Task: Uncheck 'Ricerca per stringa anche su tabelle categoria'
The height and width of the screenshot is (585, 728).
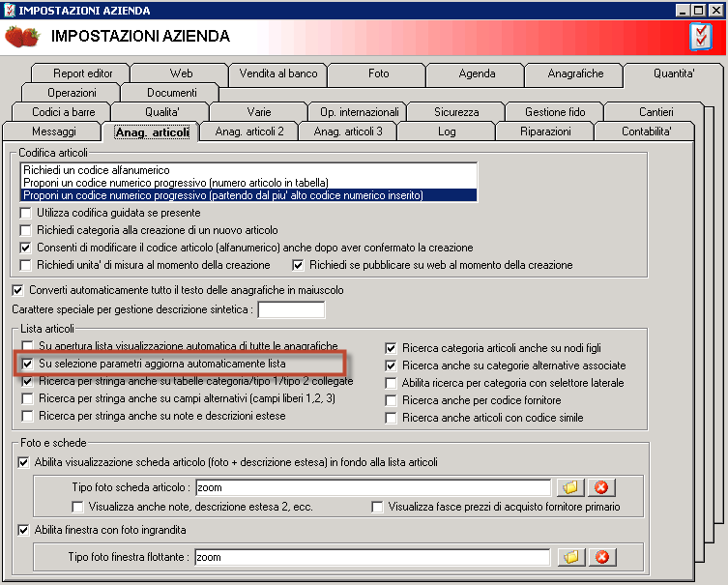Action: tap(28, 381)
